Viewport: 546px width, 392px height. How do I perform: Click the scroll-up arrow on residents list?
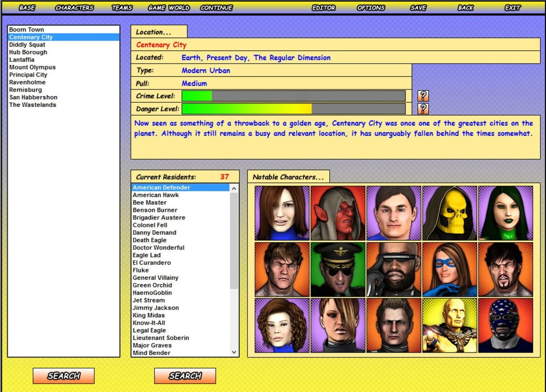pyautogui.click(x=234, y=188)
